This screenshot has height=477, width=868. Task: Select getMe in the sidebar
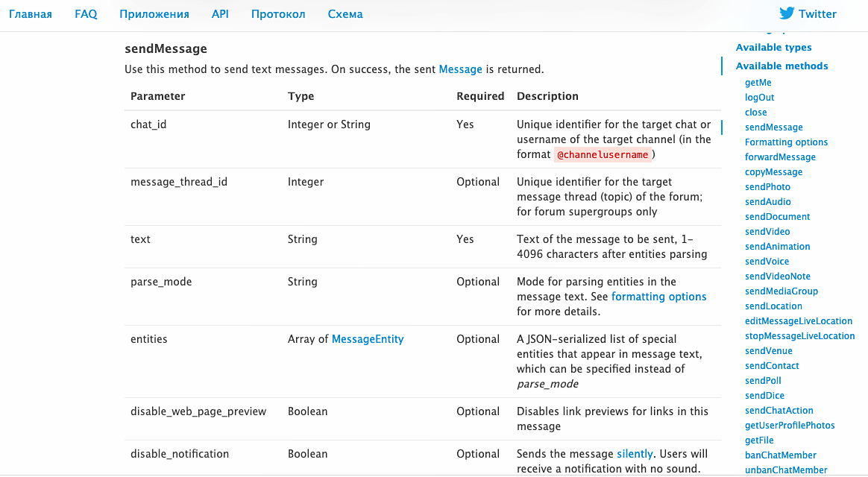(758, 82)
